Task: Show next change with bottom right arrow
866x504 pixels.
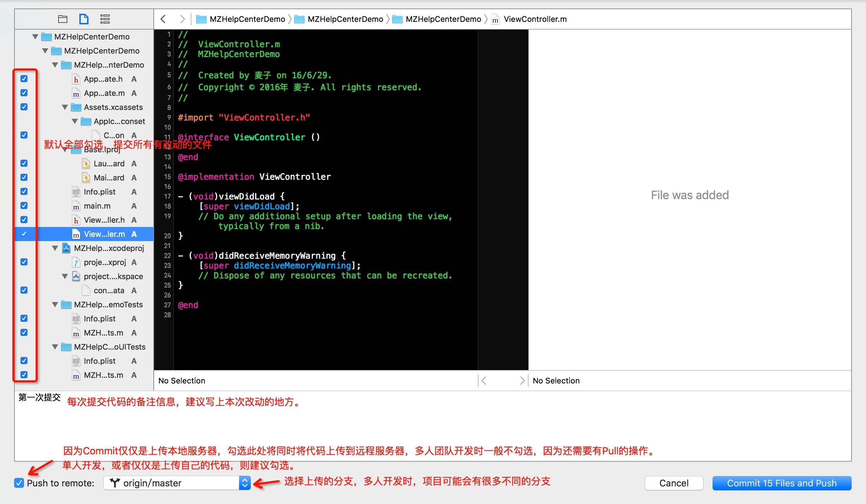Action: click(x=522, y=381)
